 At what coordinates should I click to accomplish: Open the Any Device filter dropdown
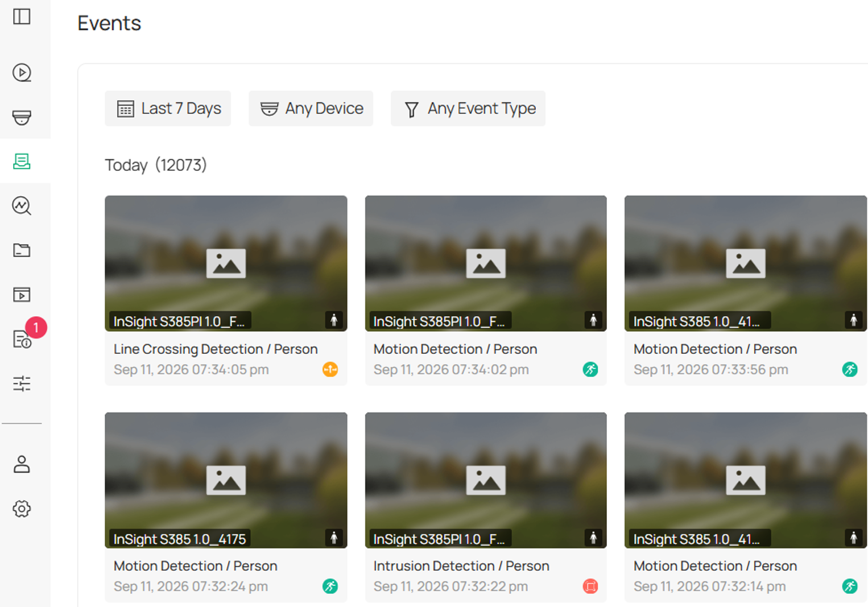pos(311,108)
